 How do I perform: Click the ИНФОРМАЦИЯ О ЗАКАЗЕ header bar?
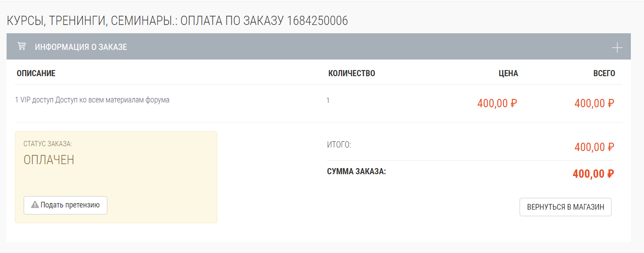point(318,46)
